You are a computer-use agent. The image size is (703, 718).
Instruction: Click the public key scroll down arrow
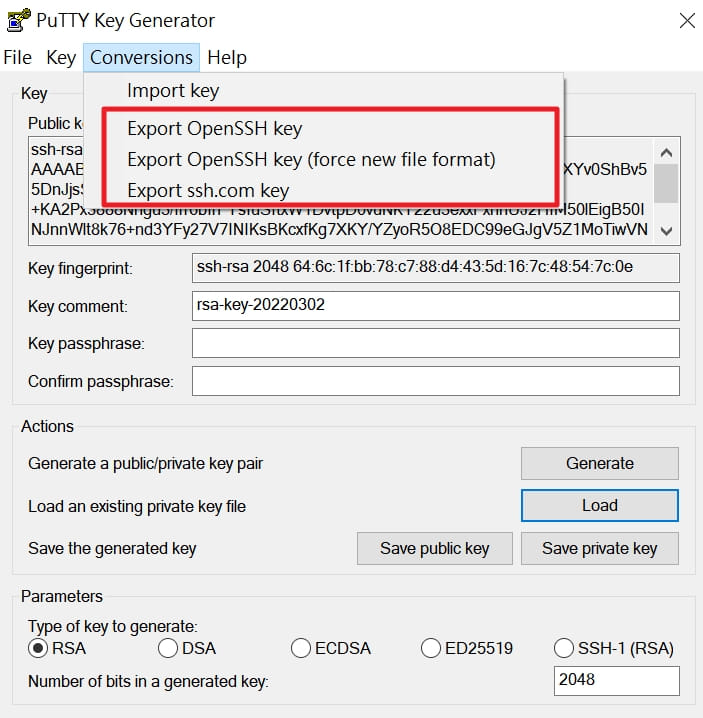[x=666, y=230]
